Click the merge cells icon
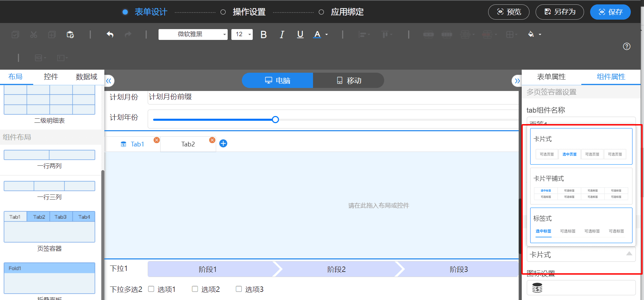Screen dimensions: 644x300 pyautogui.click(x=429, y=34)
